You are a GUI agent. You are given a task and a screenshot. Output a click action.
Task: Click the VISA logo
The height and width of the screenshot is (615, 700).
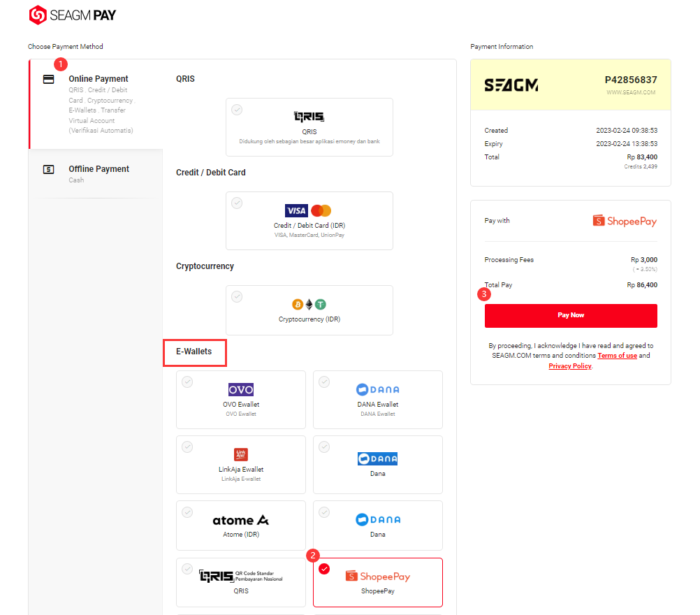296,210
